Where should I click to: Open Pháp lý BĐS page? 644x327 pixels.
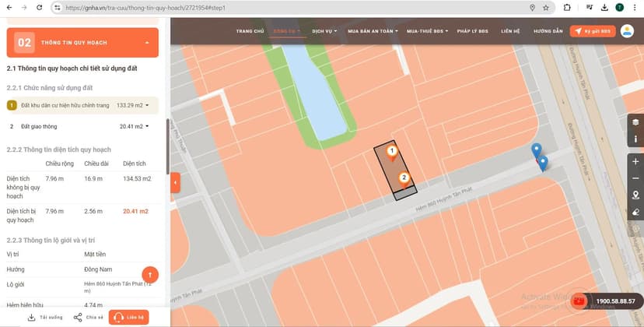[x=472, y=31]
